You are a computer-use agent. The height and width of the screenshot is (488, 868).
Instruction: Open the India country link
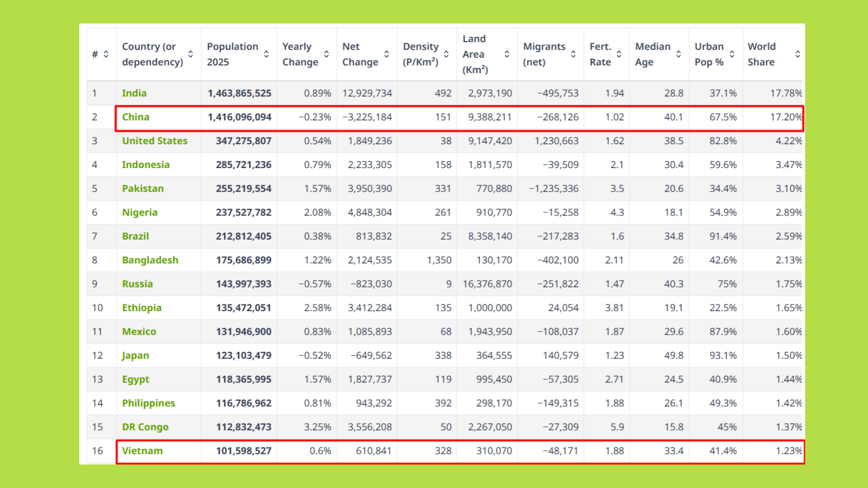[134, 93]
